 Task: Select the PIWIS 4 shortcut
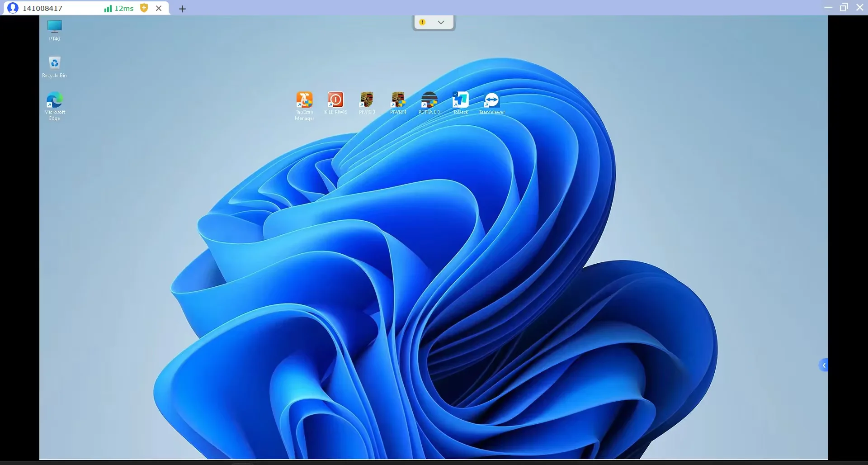click(x=398, y=103)
